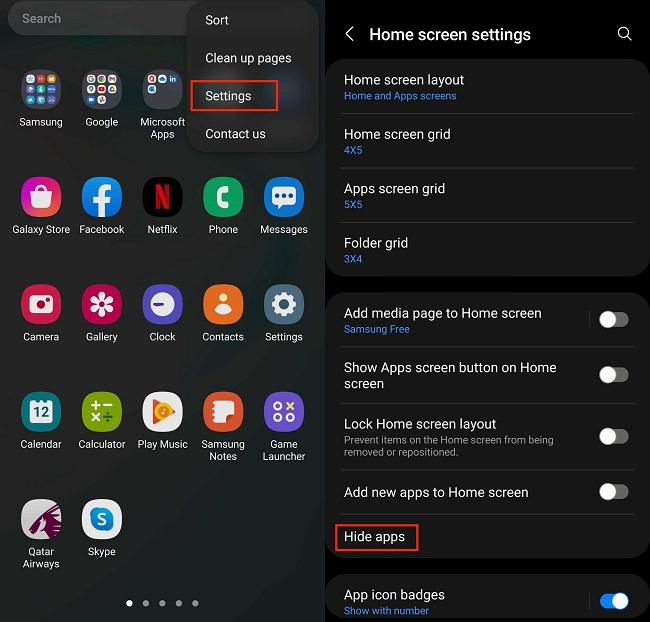Screen dimensions: 650x622
Task: Toggle Add media page to Home screen
Action: pyautogui.click(x=614, y=320)
